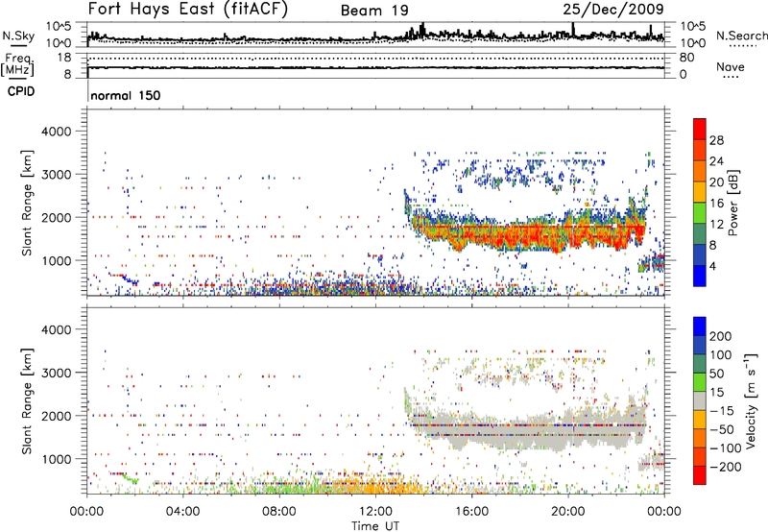The width and height of the screenshot is (768, 532).
Task: Click the "Slant Range [km]" label of velocity panel
Action: pyautogui.click(x=27, y=400)
